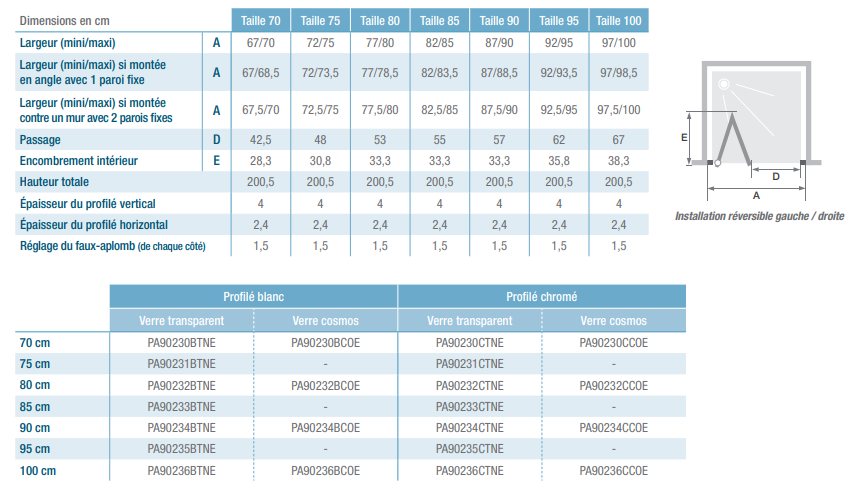The width and height of the screenshot is (853, 489).
Task: Select reference PA90232CCOE
Action: coord(614,386)
